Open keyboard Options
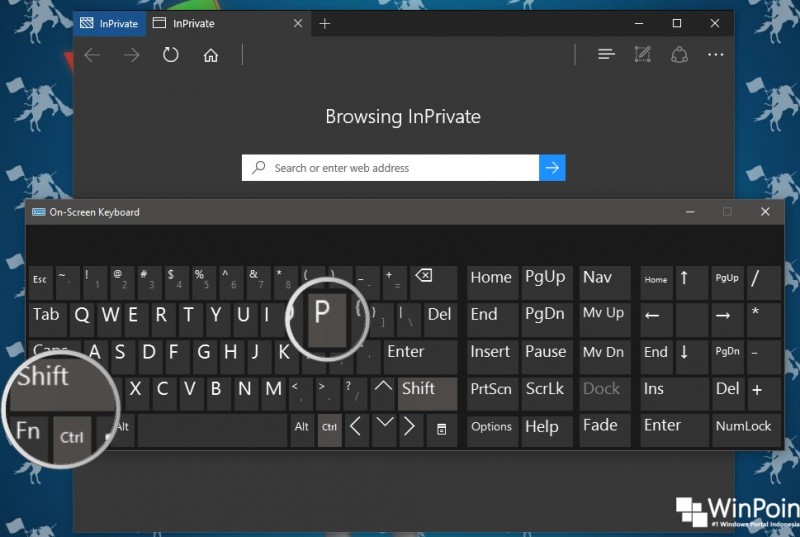 point(492,431)
